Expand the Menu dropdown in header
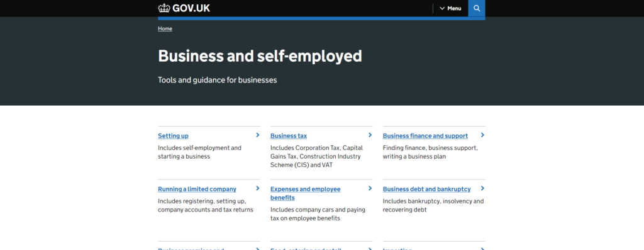Screen dimensions: 644x250 pyautogui.click(x=450, y=8)
